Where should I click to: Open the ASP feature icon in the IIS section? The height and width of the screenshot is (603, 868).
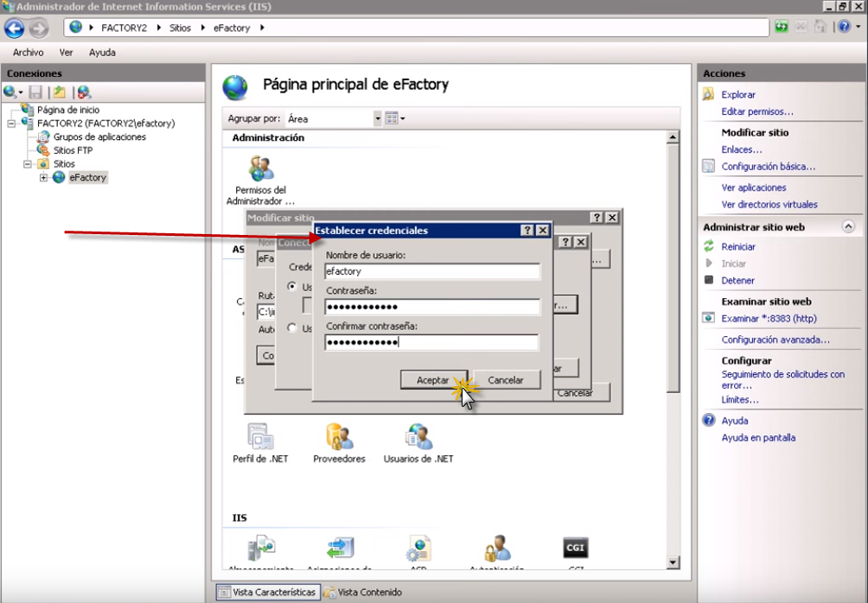418,549
